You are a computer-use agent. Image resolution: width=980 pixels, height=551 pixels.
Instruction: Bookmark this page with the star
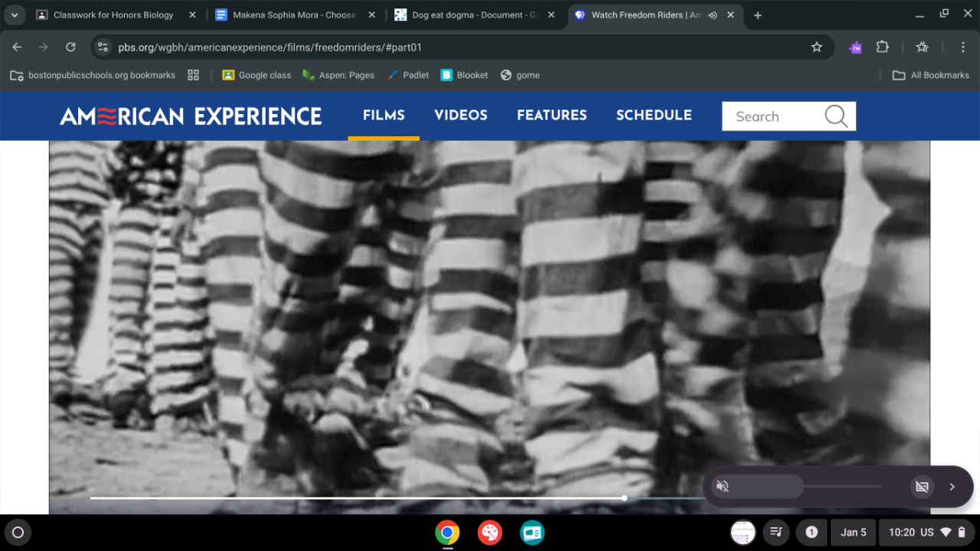coord(817,47)
